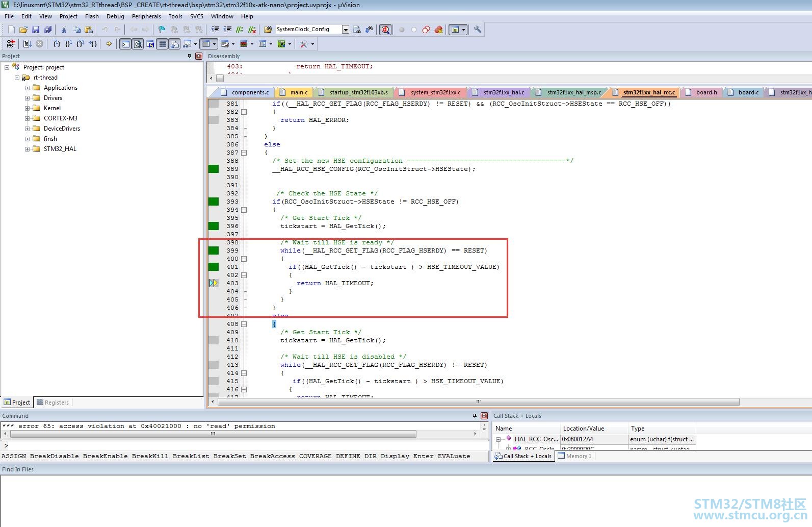Image resolution: width=812 pixels, height=527 pixels.
Task: Click the Indent selection icon
Action: (x=215, y=30)
